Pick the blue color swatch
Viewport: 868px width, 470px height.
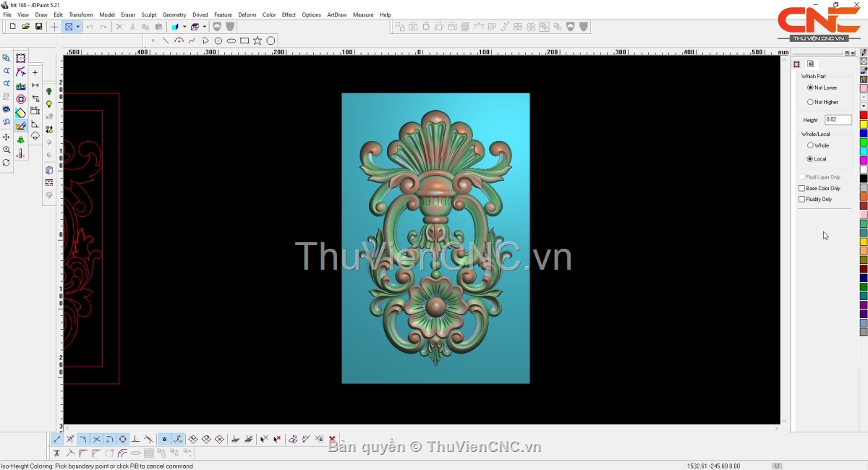[864, 134]
